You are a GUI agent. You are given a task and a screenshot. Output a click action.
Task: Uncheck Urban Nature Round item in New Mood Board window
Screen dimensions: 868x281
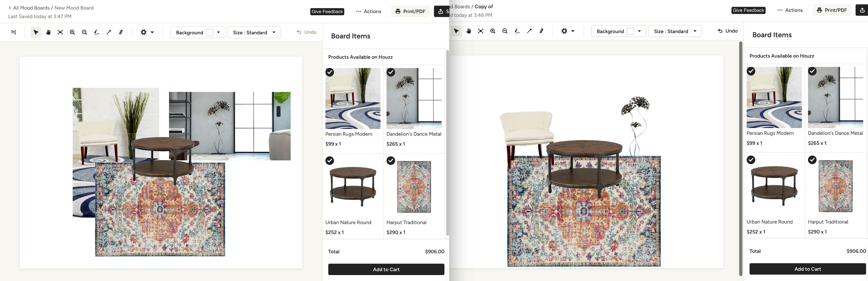[x=330, y=161]
